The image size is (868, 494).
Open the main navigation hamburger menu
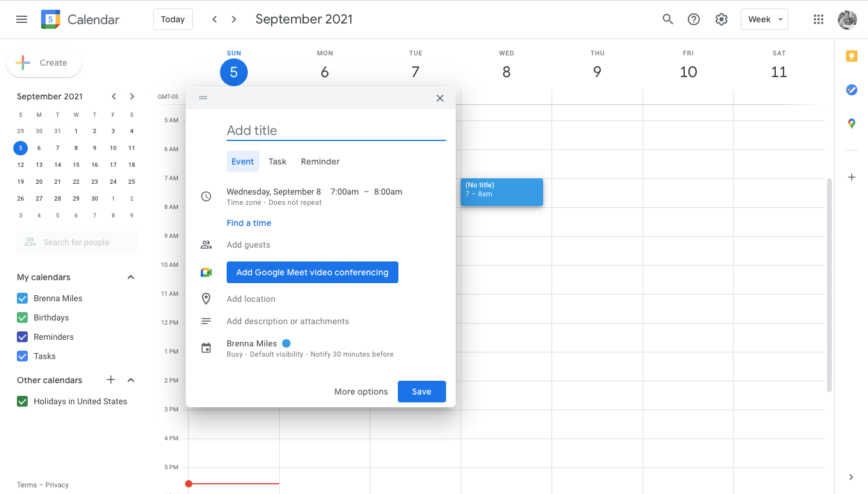[x=22, y=19]
